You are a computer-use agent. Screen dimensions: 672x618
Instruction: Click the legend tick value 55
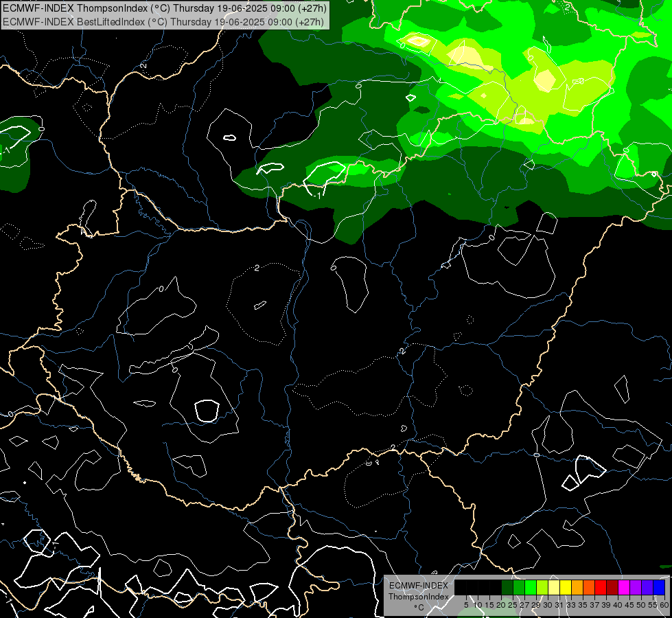(x=652, y=605)
